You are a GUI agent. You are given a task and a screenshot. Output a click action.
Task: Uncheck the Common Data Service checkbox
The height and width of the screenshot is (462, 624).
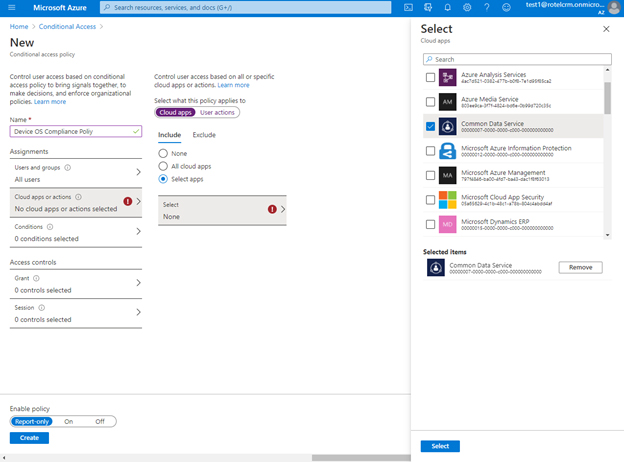coord(430,126)
